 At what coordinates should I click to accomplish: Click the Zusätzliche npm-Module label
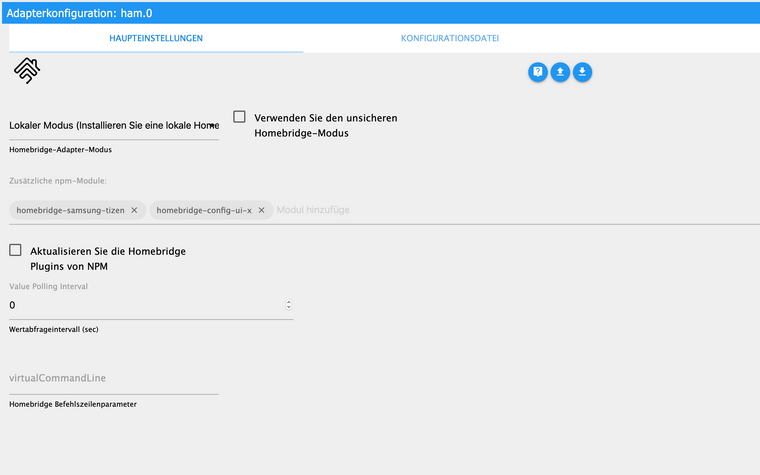tap(58, 181)
